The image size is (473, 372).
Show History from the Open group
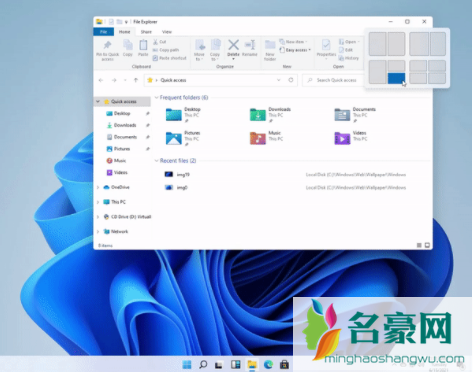[x=349, y=58]
